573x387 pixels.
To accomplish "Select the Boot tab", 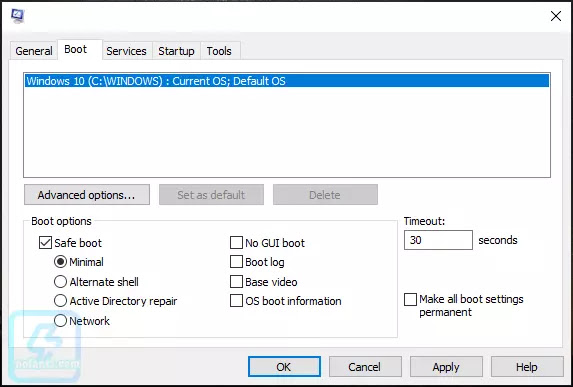I will (80, 49).
